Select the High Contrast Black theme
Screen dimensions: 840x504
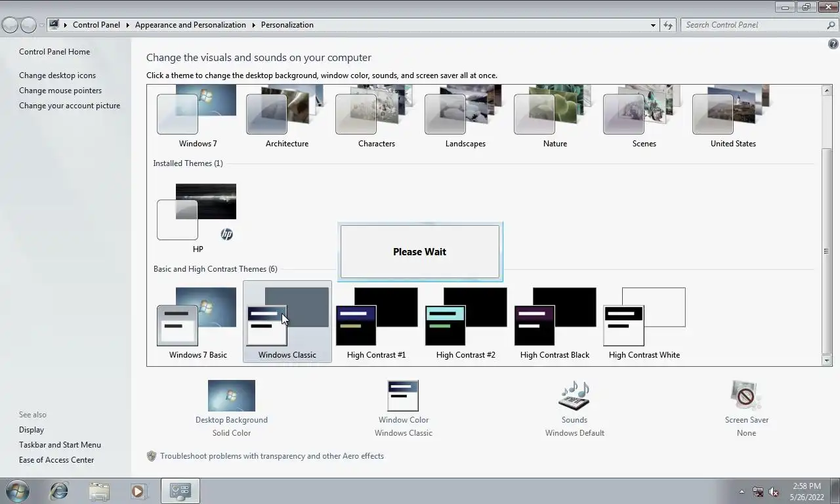[555, 323]
